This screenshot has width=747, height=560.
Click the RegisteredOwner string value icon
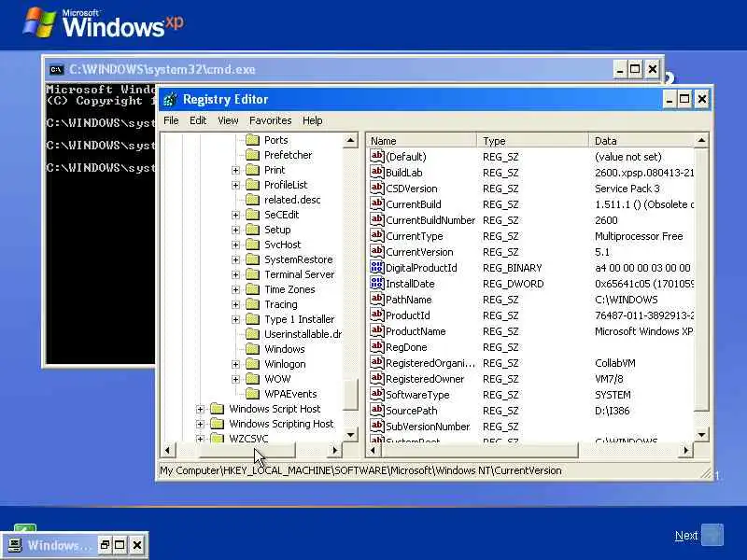coord(377,378)
